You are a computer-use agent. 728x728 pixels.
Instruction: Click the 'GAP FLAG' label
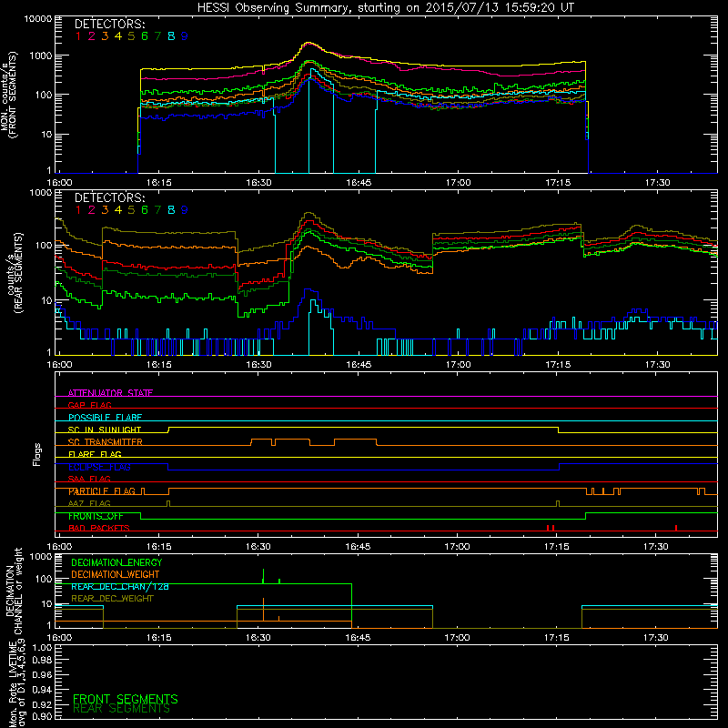[89, 405]
